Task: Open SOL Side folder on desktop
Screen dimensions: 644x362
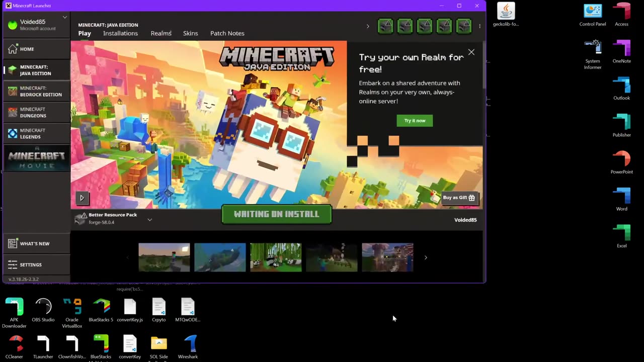Action: pyautogui.click(x=158, y=347)
